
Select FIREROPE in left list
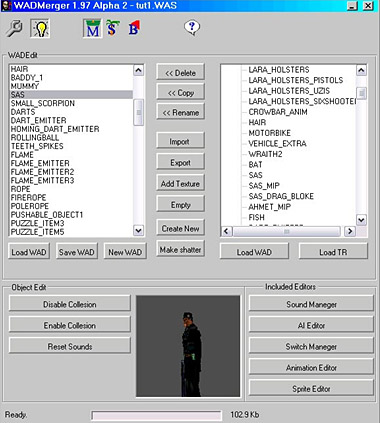click(28, 197)
